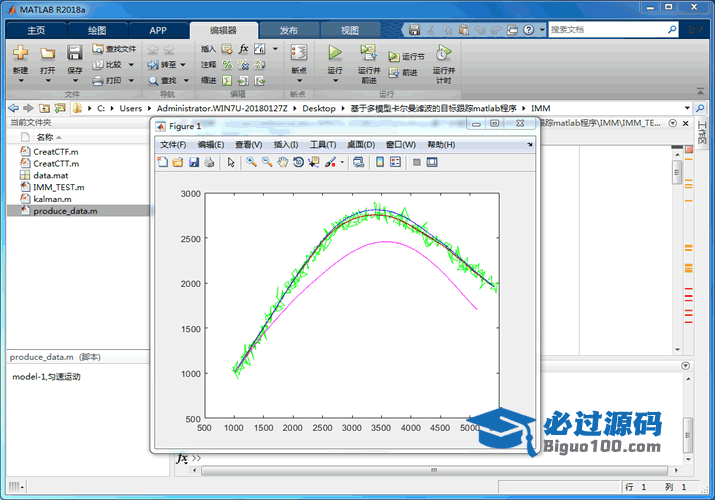Toggle the pan hand tool in Figure toolbar
Screen dimensions: 715x500
[283, 162]
